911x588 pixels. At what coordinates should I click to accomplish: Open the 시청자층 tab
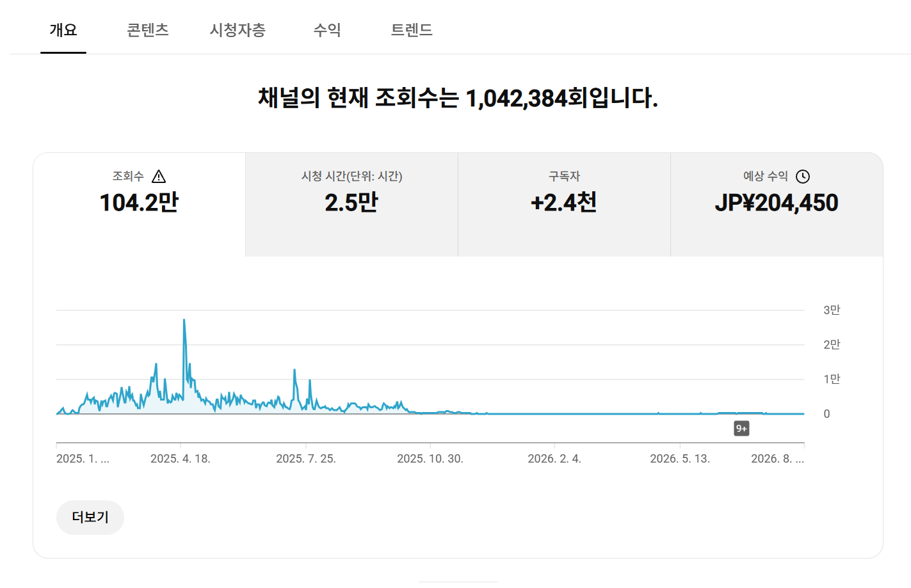238,30
